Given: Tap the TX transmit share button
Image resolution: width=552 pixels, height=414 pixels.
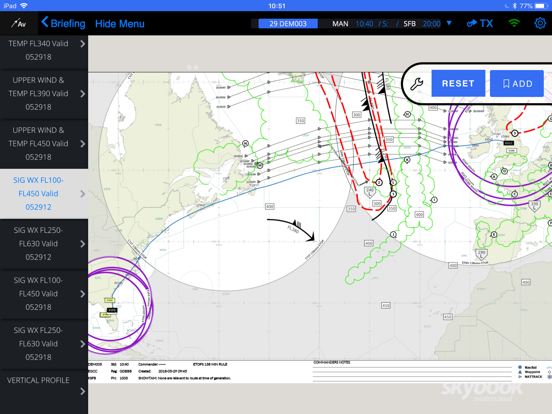Looking at the screenshot, I should click(479, 24).
